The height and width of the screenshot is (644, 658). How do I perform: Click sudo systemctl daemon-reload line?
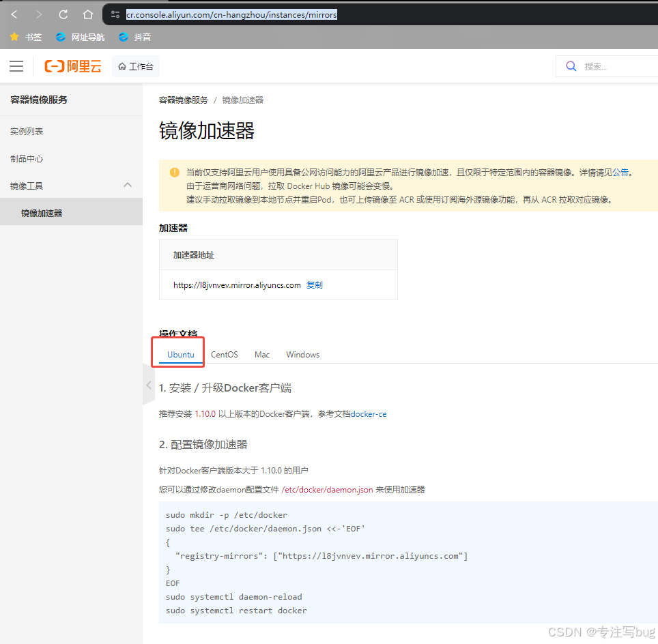233,597
